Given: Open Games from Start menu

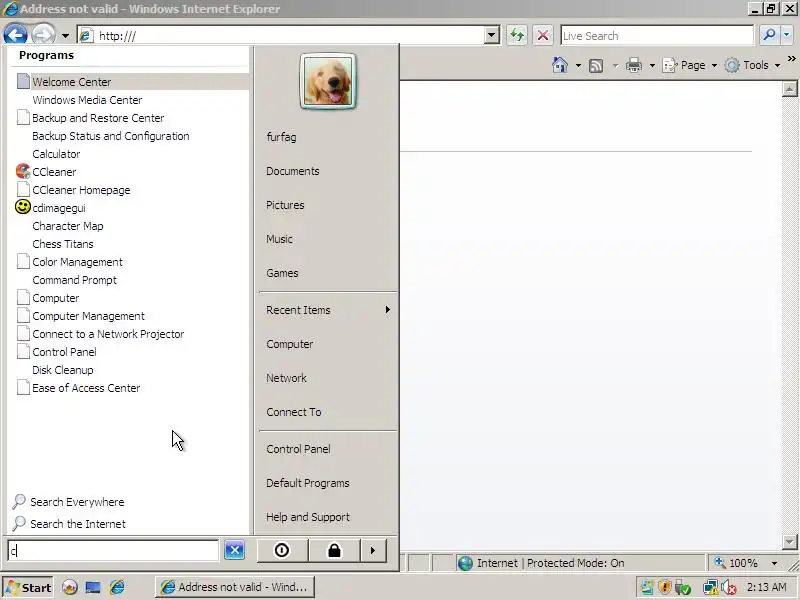Looking at the screenshot, I should point(282,273).
